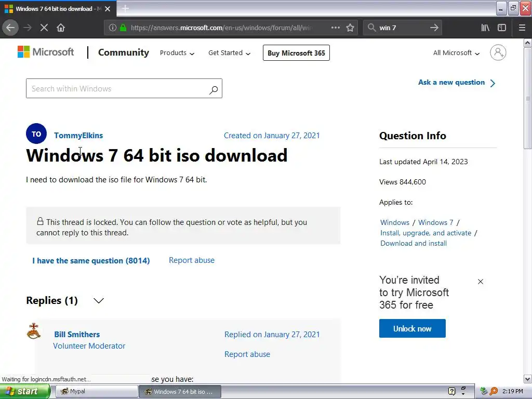This screenshot has height=399, width=532.
Task: Collapse the Replies (1) chevron
Action: (x=98, y=301)
